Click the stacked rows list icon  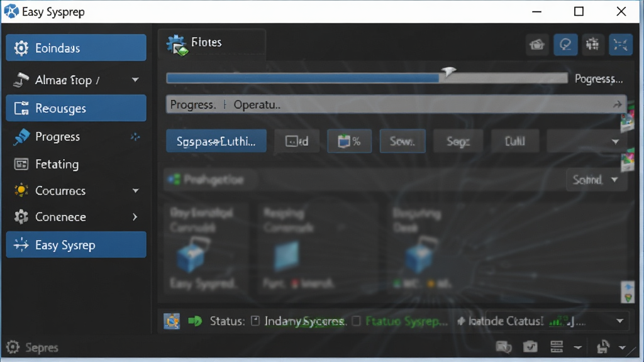tap(557, 347)
